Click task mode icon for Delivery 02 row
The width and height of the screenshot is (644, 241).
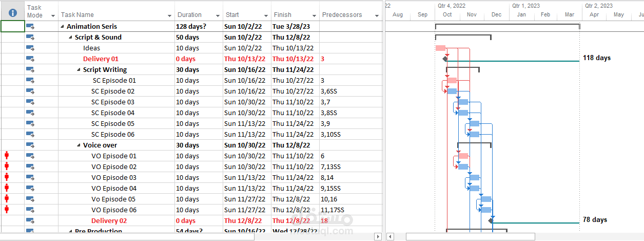click(x=30, y=220)
